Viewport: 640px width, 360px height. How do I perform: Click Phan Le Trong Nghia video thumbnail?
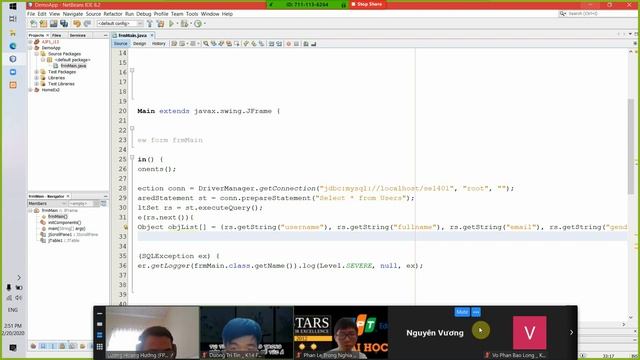point(341,333)
